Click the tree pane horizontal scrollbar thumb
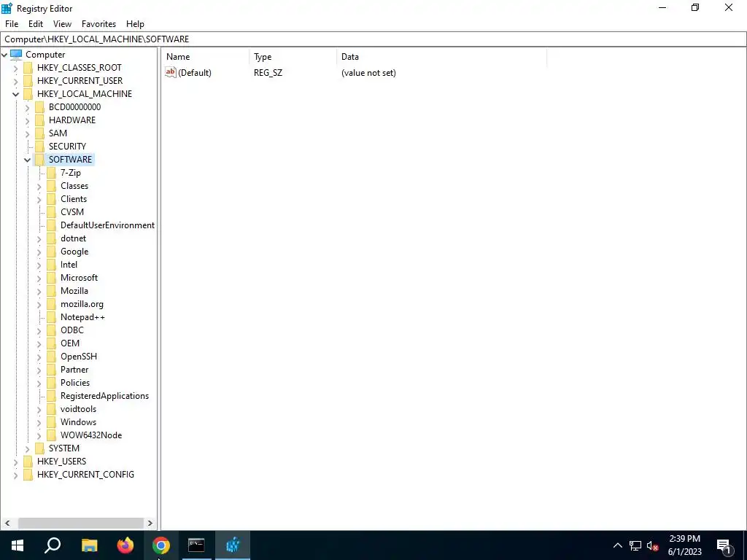The image size is (747, 560). pyautogui.click(x=81, y=523)
